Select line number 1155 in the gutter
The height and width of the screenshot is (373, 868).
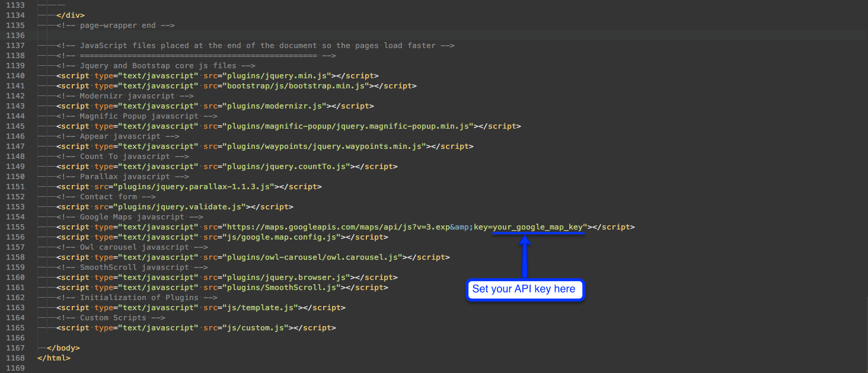tap(15, 227)
